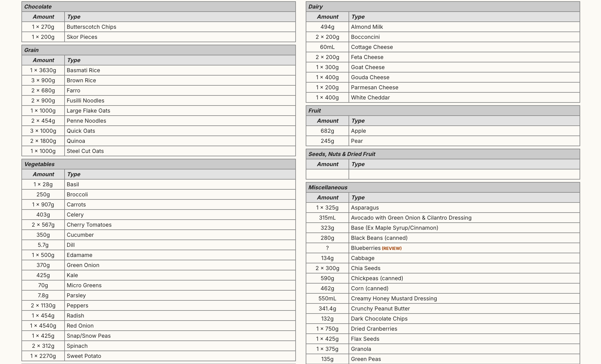Select Red Onion
Image resolution: width=601 pixels, height=364 pixels.
[159, 326]
